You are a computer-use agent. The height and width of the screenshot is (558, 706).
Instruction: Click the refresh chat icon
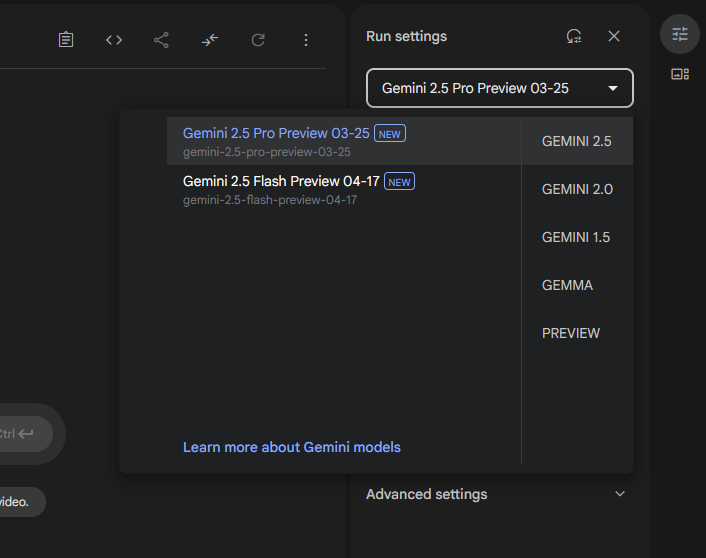click(x=258, y=40)
